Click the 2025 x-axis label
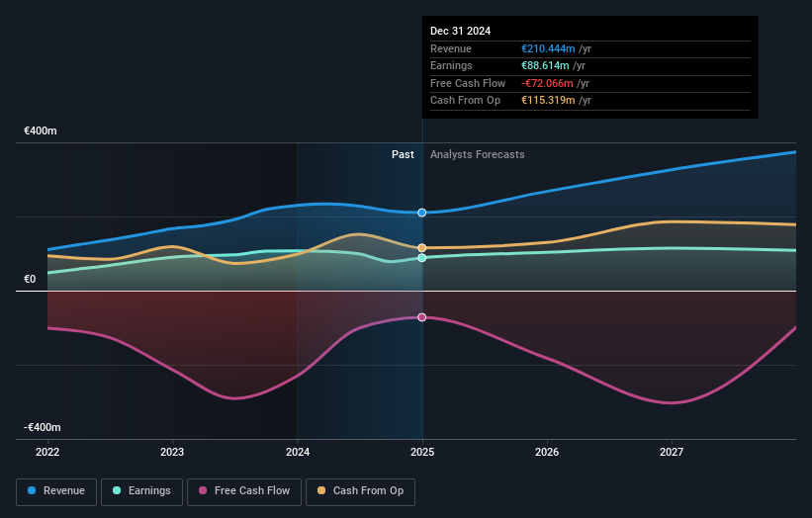The height and width of the screenshot is (518, 812). point(422,453)
